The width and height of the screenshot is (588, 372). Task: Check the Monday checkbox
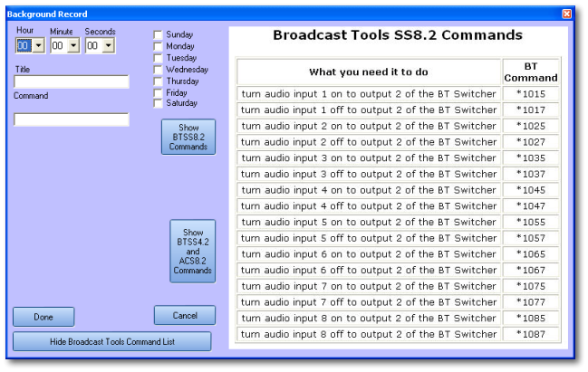coord(158,46)
